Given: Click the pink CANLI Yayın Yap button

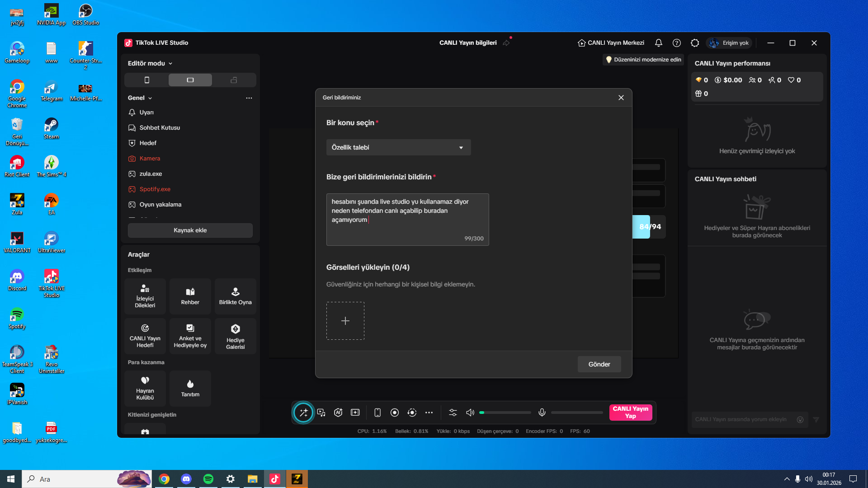Looking at the screenshot, I should coord(631,413).
